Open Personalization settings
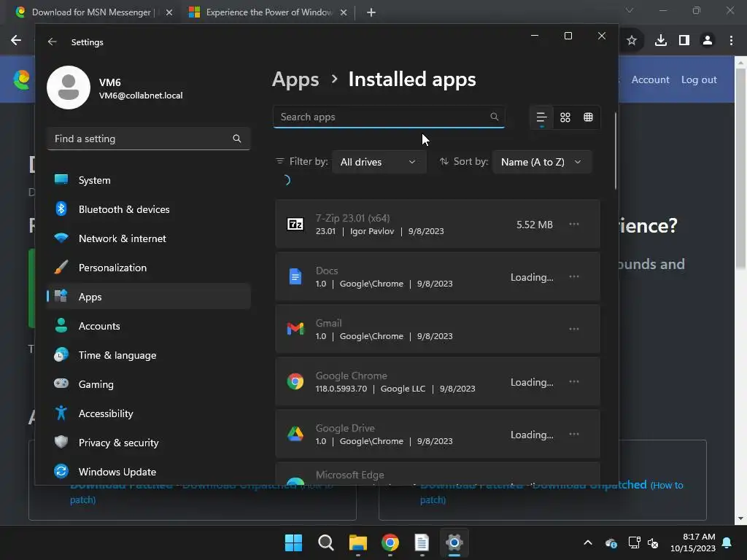747x560 pixels. coord(149,268)
